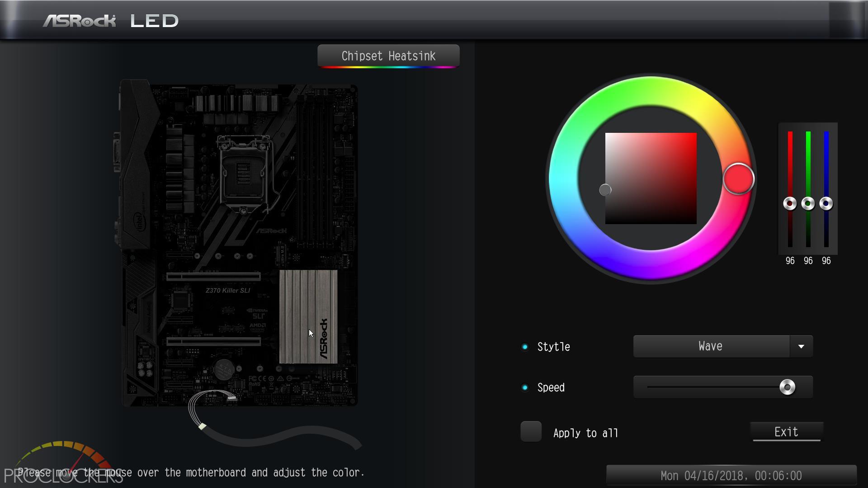Click the Style radio indicator
This screenshot has height=488, width=868.
[x=525, y=347]
